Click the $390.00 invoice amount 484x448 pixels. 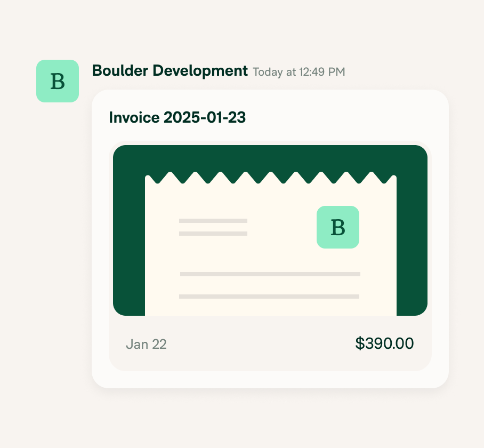[384, 343]
